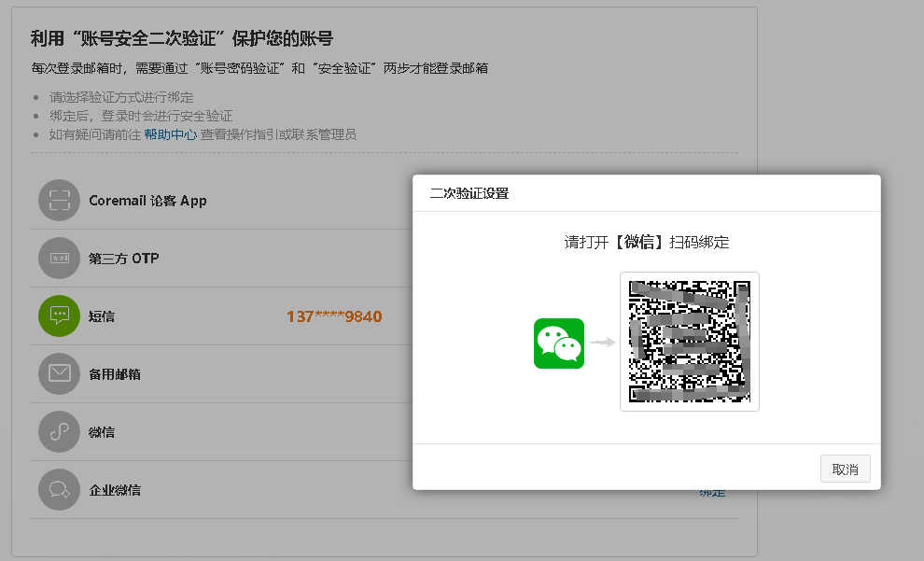Click the green WeChat logo in dialog

coord(559,344)
